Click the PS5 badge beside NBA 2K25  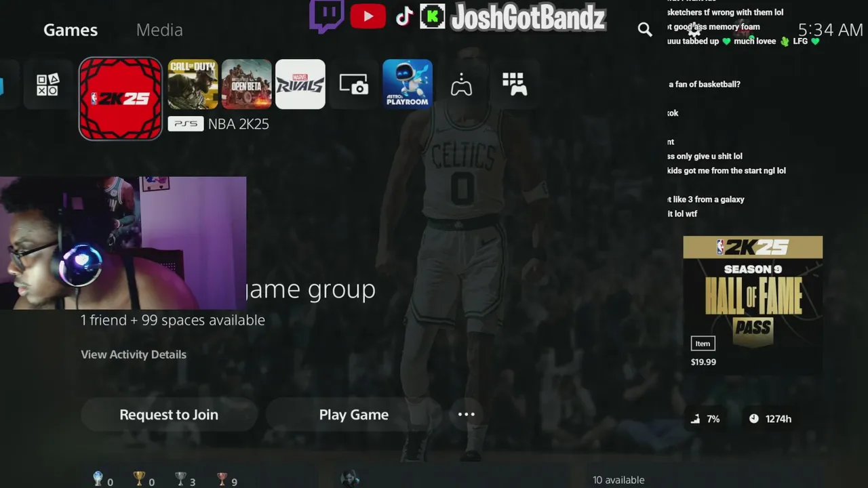(185, 124)
